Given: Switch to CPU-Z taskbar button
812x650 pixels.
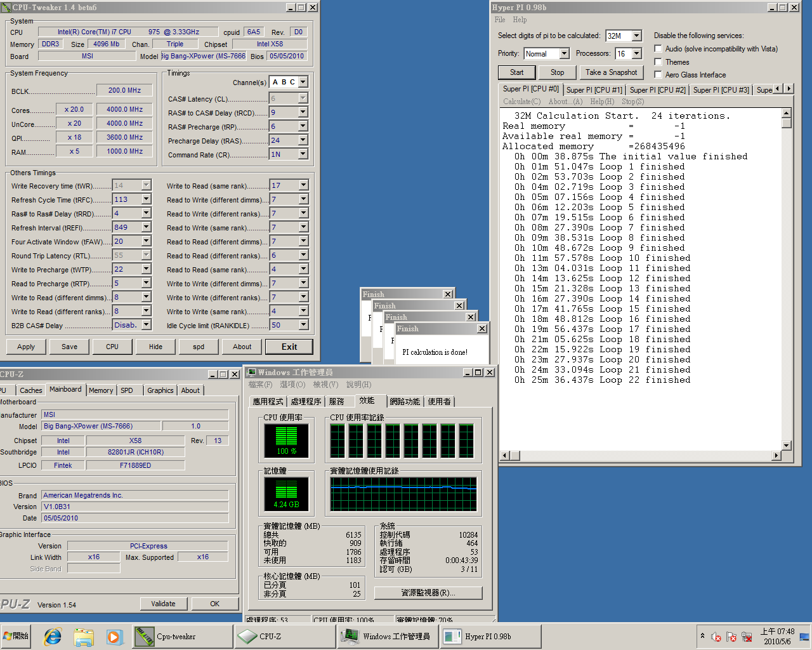Looking at the screenshot, I should (x=285, y=636).
